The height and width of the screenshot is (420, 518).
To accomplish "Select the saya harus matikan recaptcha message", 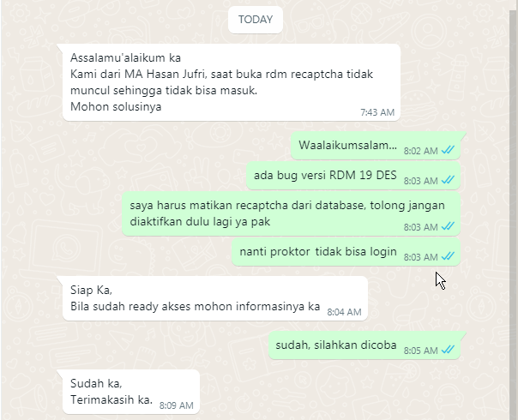I will coord(291,213).
